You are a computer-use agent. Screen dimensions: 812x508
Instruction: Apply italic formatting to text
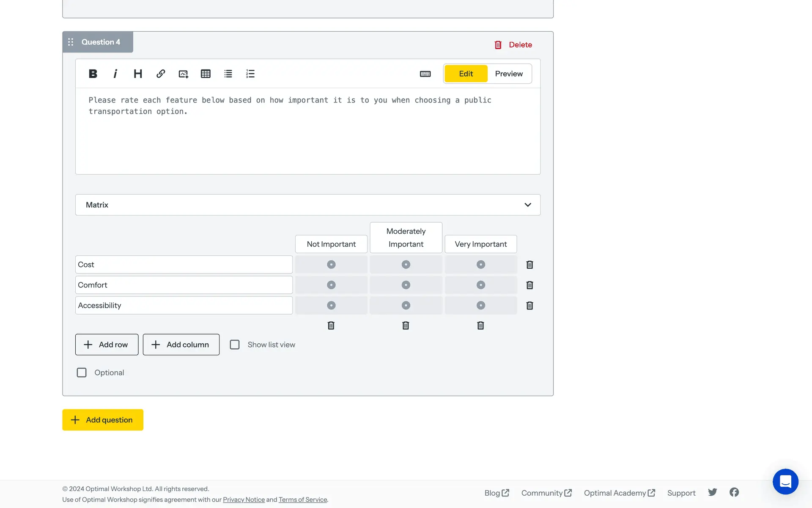pyautogui.click(x=115, y=74)
